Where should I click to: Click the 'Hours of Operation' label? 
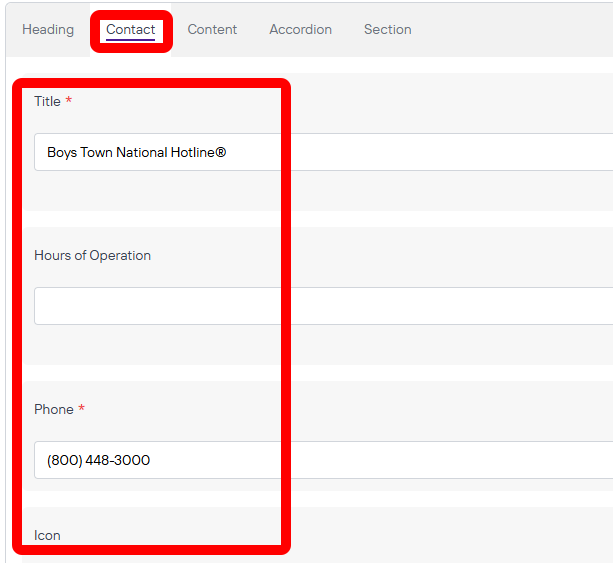point(93,255)
